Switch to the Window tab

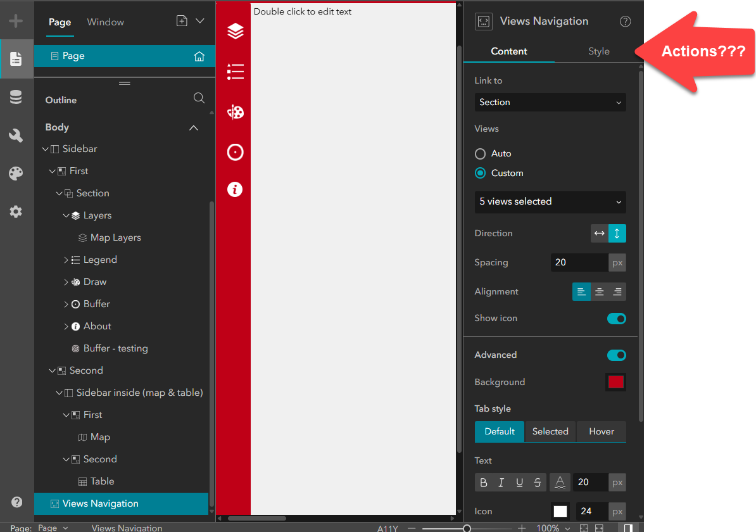point(105,22)
